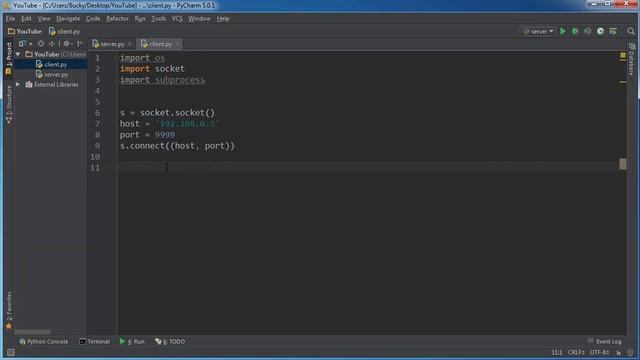Run the server configuration with green play
Screen dimensions: 640x360
563,31
